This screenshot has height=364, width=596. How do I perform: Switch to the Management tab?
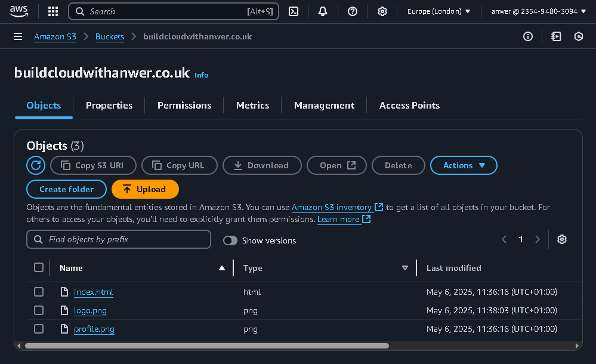[x=324, y=106]
